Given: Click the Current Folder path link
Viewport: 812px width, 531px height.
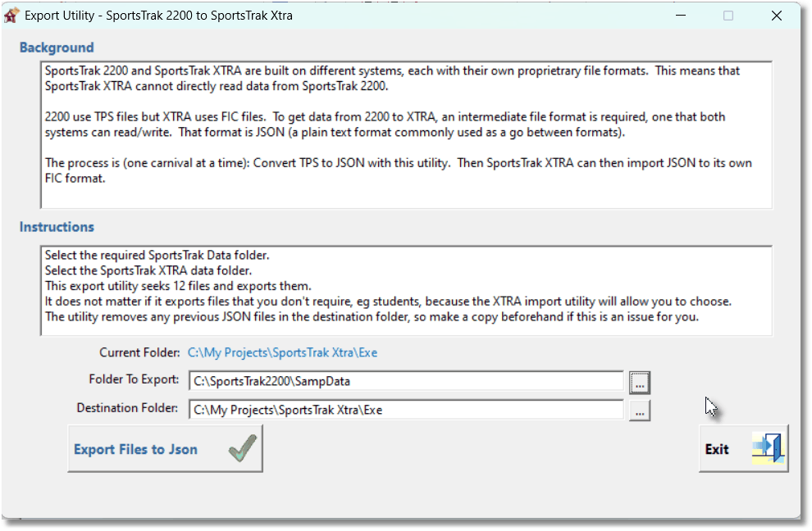Looking at the screenshot, I should pos(282,353).
